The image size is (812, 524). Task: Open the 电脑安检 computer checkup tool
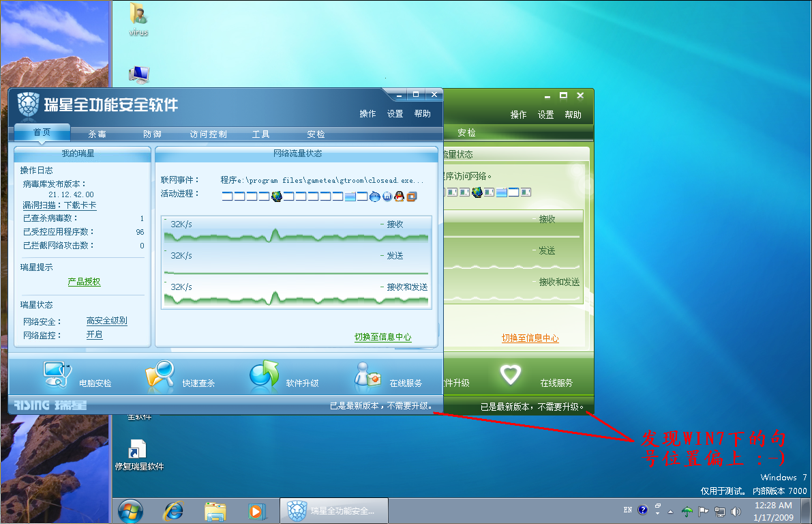(77, 376)
